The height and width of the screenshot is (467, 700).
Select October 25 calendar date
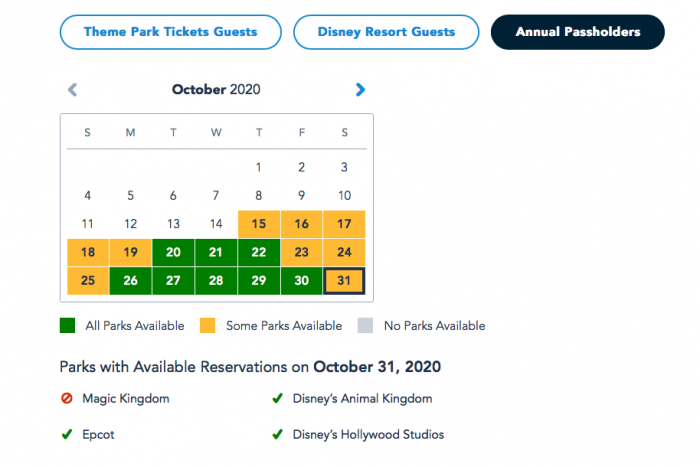pyautogui.click(x=88, y=281)
